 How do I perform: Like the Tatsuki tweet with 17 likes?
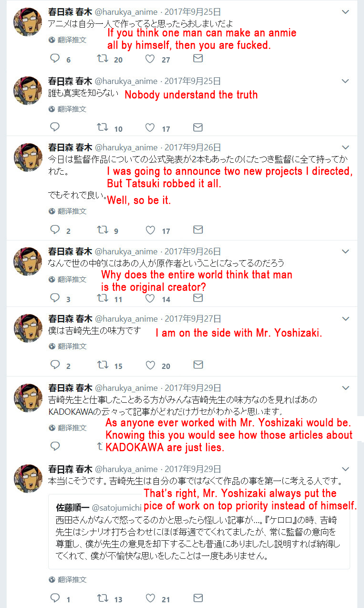tap(150, 230)
